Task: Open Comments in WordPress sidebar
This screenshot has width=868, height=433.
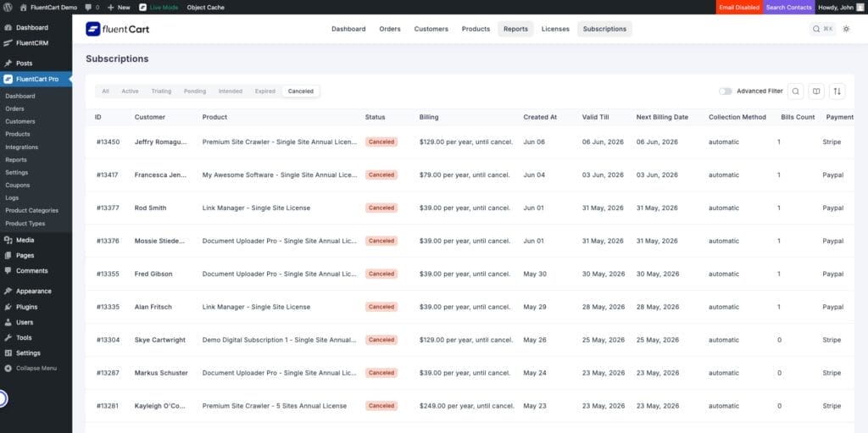Action: pos(36,271)
